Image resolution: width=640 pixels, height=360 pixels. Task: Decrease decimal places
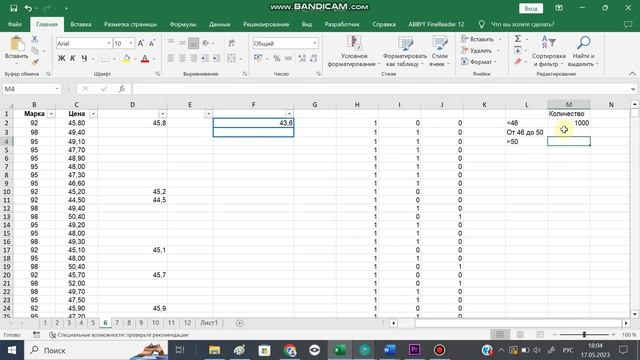point(313,59)
